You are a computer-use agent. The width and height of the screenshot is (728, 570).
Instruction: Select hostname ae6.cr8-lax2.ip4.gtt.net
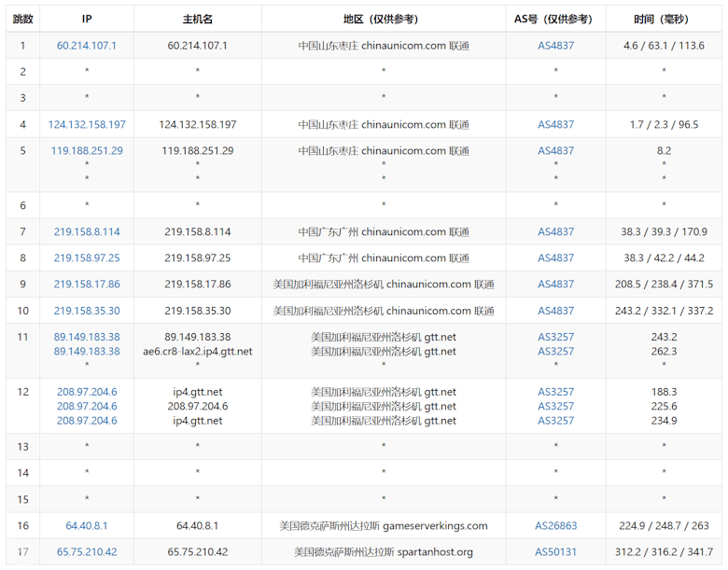coord(198,352)
